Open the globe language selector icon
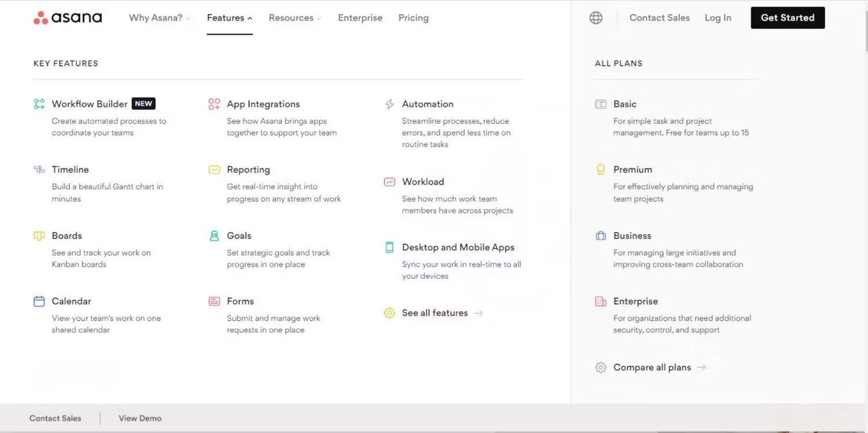This screenshot has width=868, height=433. pyautogui.click(x=596, y=18)
